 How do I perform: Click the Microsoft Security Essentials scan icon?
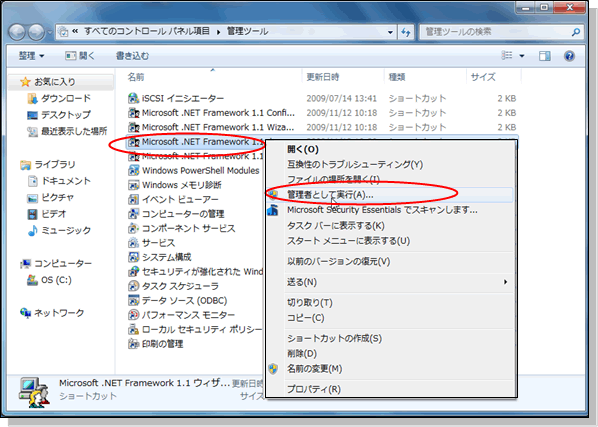(x=273, y=210)
